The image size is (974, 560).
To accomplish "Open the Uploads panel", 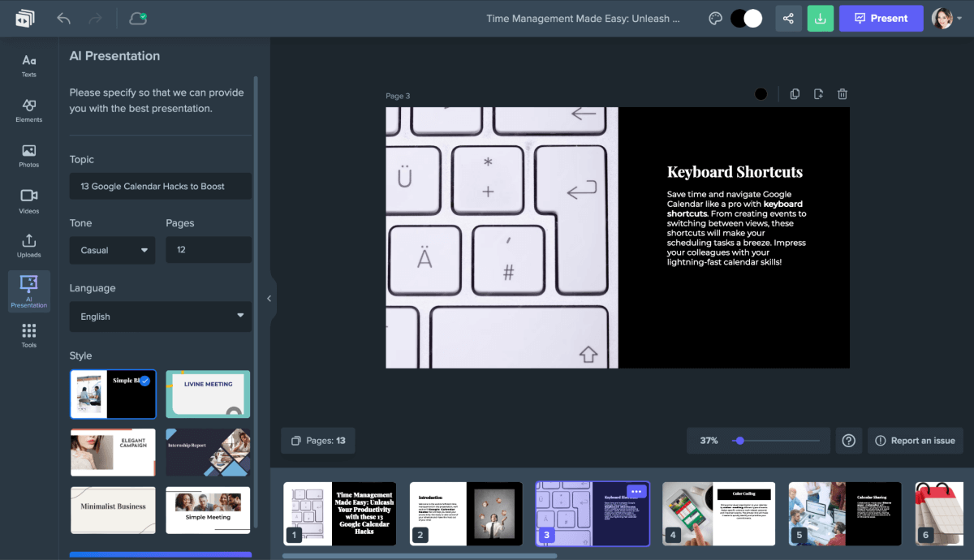I will (x=29, y=247).
